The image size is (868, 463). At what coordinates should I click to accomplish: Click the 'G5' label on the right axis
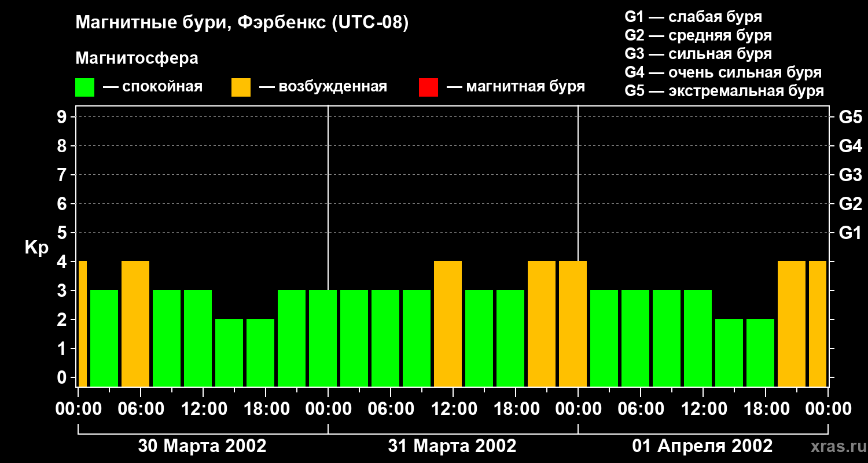[x=850, y=117]
